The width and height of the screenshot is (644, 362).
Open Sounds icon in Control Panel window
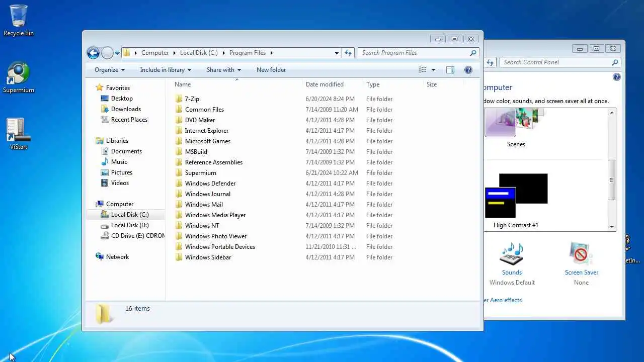[x=512, y=253]
